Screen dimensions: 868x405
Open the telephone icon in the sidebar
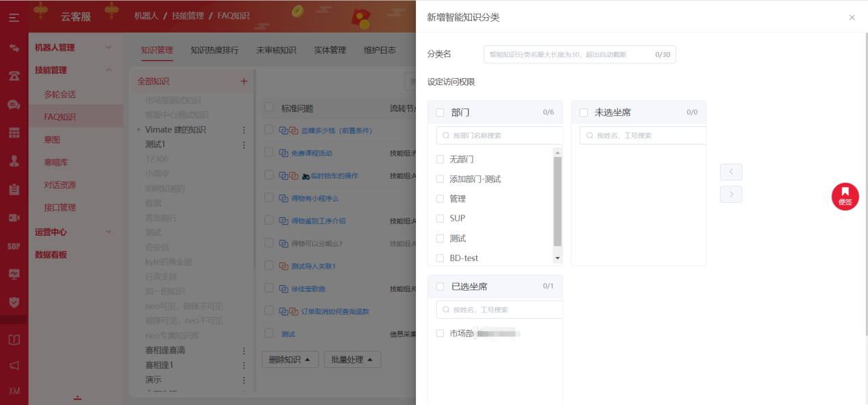(x=14, y=76)
